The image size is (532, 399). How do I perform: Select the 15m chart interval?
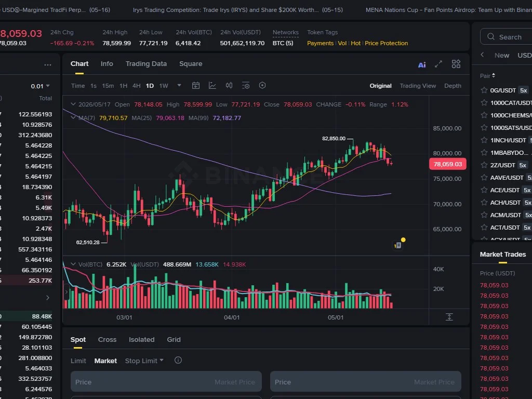coord(108,86)
